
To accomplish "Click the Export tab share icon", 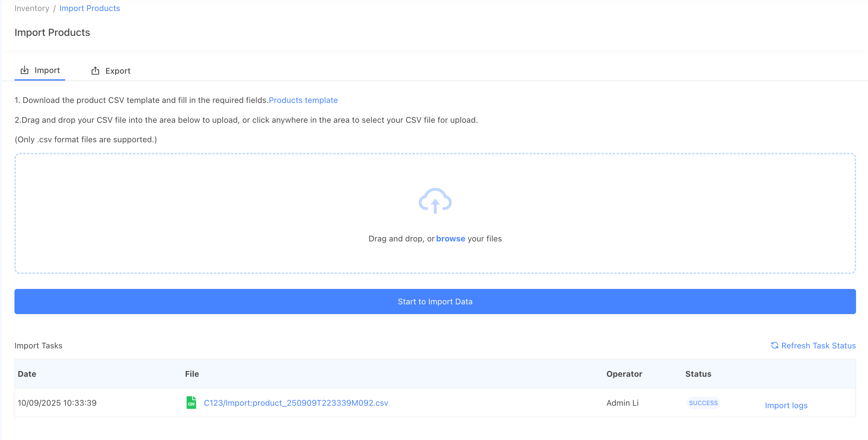I will pyautogui.click(x=95, y=71).
